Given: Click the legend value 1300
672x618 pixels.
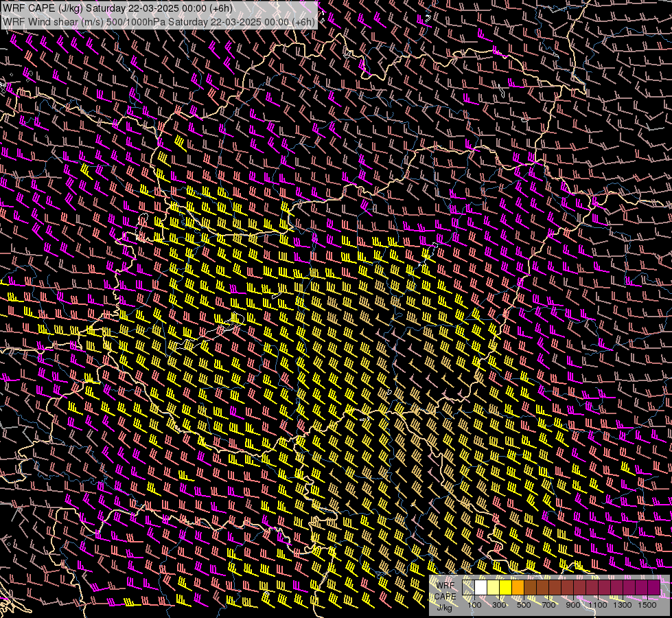Looking at the screenshot, I should (x=623, y=605).
